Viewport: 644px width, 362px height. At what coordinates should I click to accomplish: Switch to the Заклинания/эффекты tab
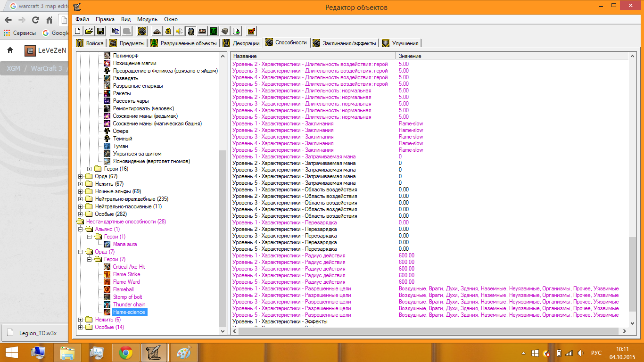click(x=344, y=43)
